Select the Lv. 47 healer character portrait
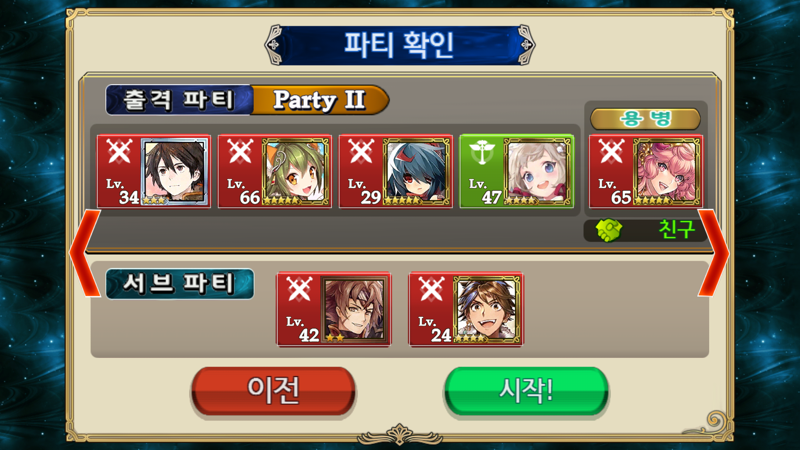Screen dimensions: 800x450 (537, 171)
